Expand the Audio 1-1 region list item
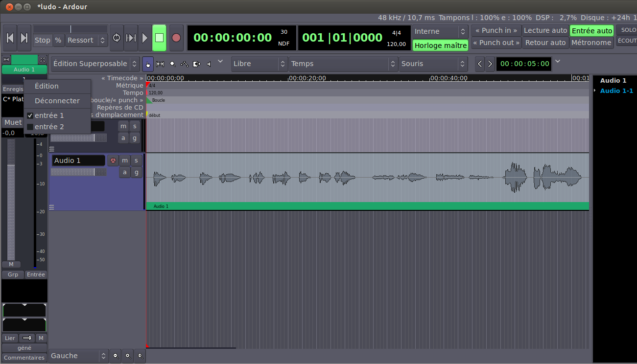Image resolution: width=637 pixels, height=364 pixels. (595, 91)
